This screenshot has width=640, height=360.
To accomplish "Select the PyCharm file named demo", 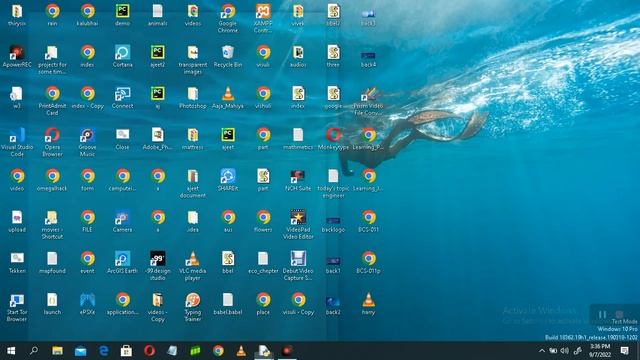I will (x=122, y=11).
